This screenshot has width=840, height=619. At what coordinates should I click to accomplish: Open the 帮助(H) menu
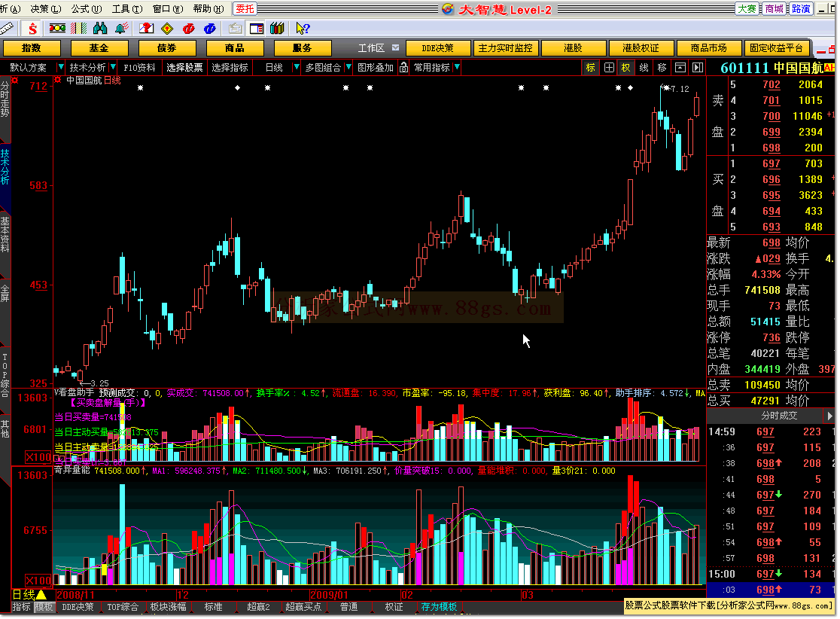tap(208, 9)
